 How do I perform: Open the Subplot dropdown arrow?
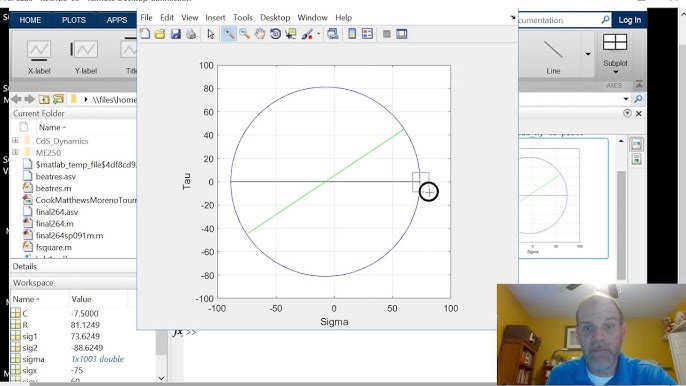tap(615, 72)
